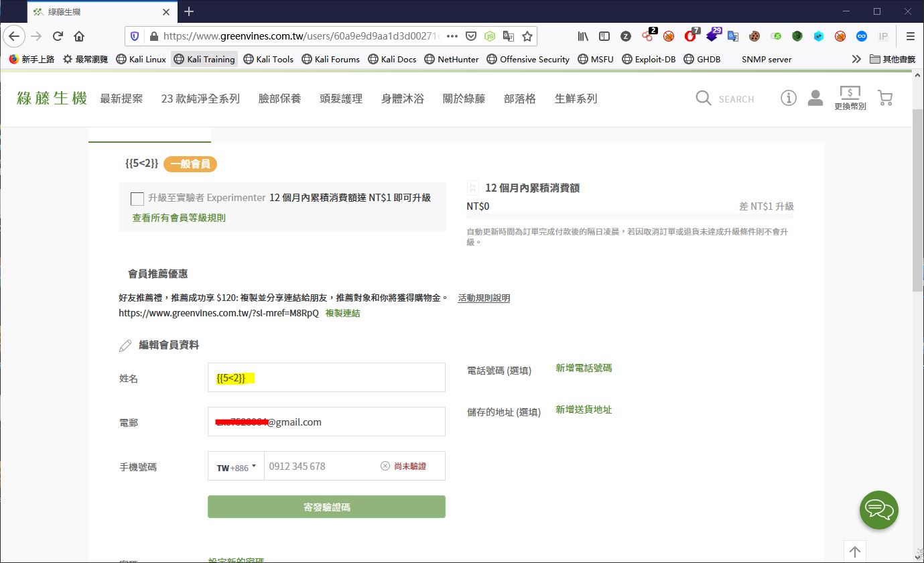Screen dimensions: 924x563
Task: Open the 臉部保養 menu
Action: click(279, 99)
